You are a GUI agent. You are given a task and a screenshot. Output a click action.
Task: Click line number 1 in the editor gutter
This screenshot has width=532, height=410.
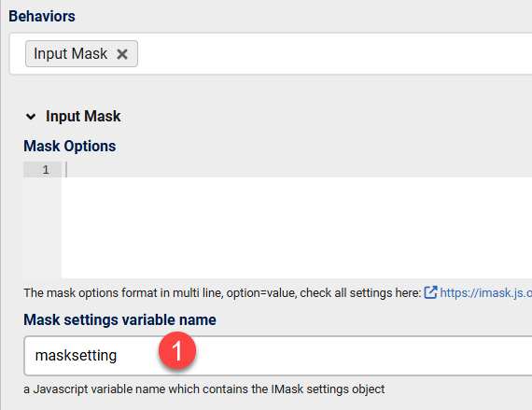(x=46, y=169)
